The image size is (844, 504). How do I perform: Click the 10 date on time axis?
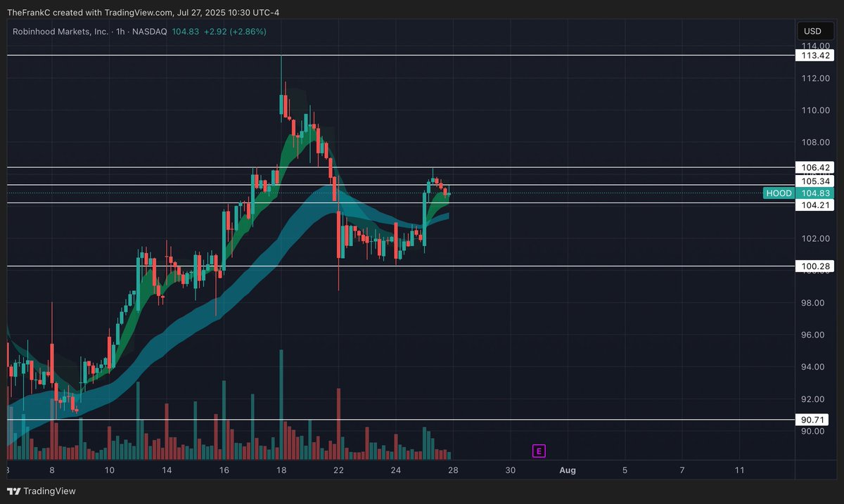tap(109, 470)
